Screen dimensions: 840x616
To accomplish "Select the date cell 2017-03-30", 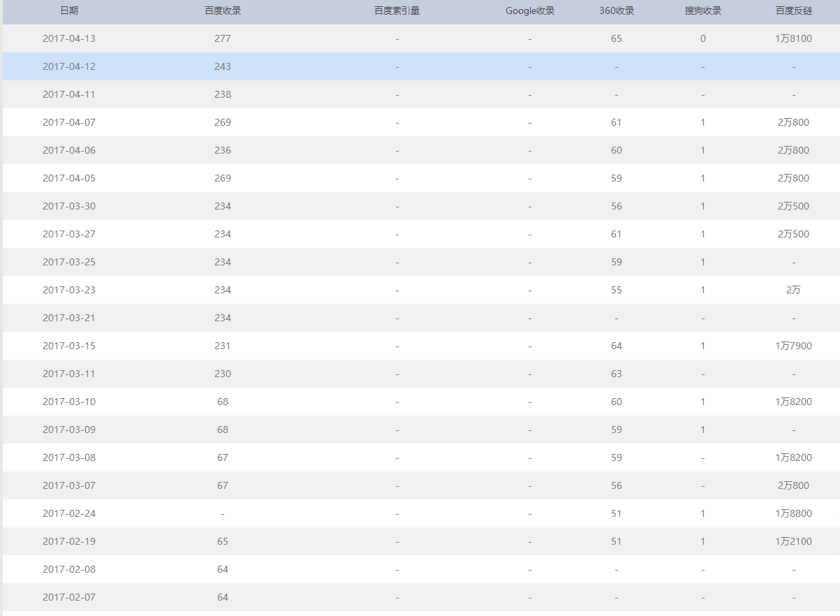I will point(69,206).
